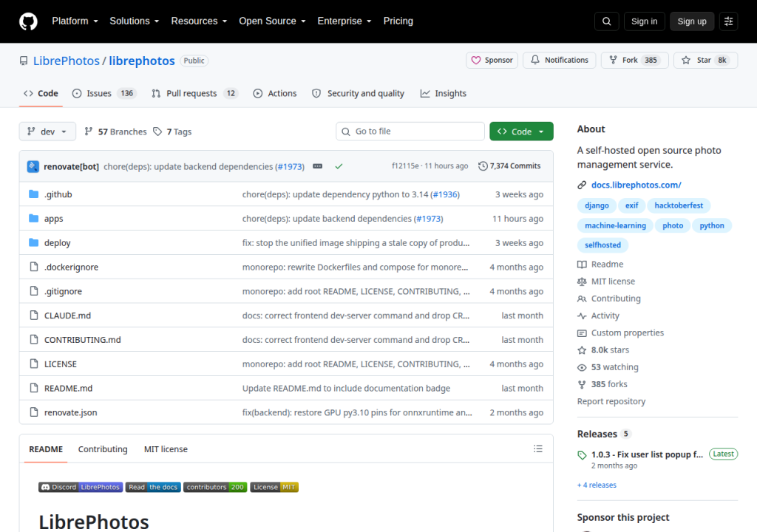This screenshot has width=757, height=532.
Task: Click the GitHub logo icon
Action: [28, 21]
